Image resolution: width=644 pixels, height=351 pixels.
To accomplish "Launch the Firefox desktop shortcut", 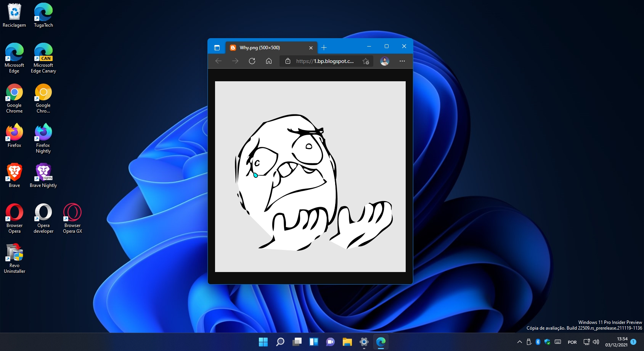I will (14, 135).
